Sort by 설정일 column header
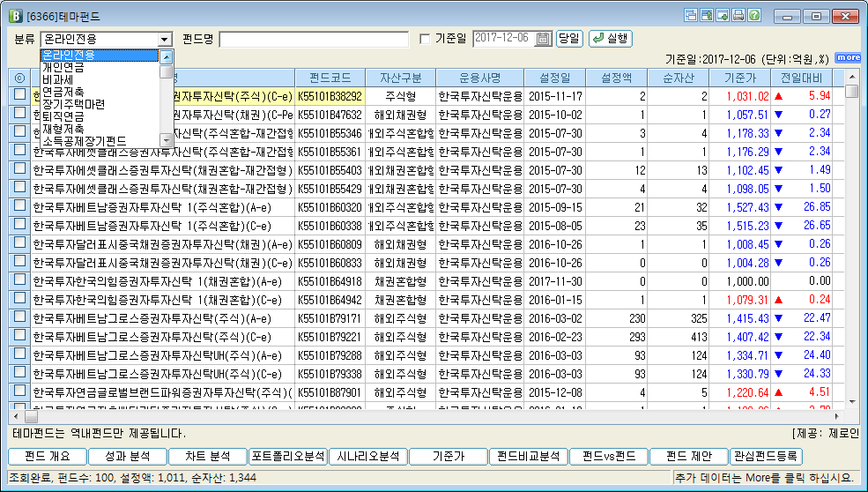This screenshot has width=868, height=492. point(555,78)
